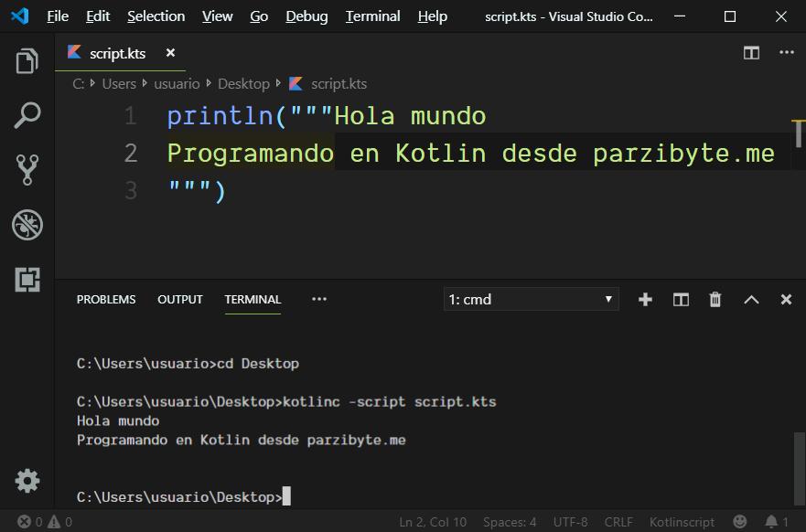Open the Explorer view in activity bar

tap(27, 61)
